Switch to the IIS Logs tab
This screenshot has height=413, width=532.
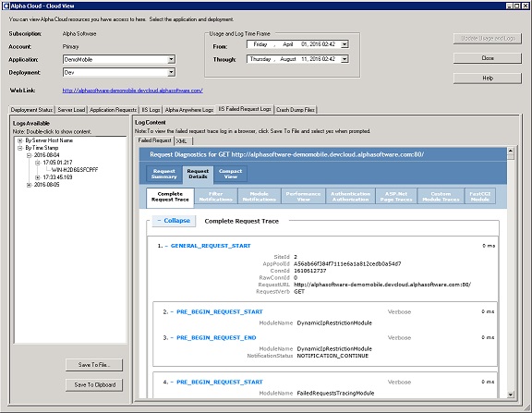tap(151, 110)
